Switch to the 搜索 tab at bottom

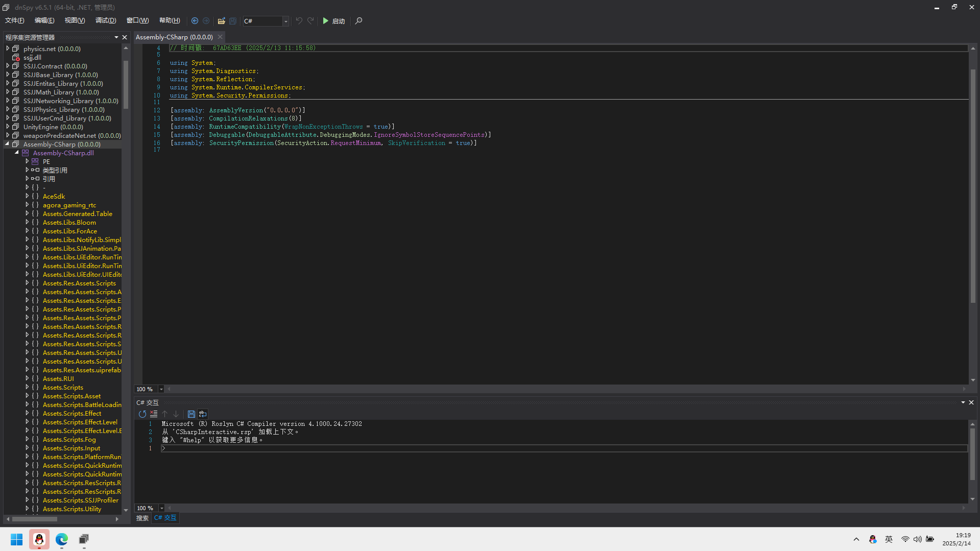(142, 518)
